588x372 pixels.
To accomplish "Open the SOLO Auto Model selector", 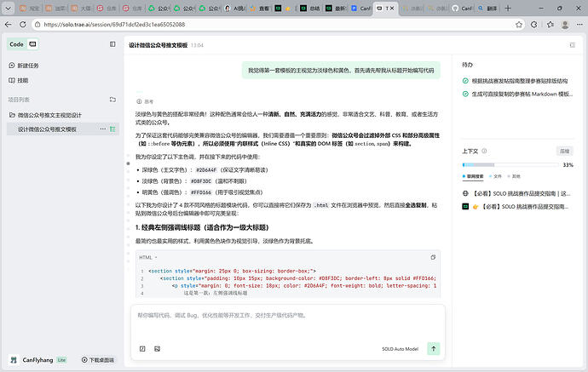I will (400, 348).
